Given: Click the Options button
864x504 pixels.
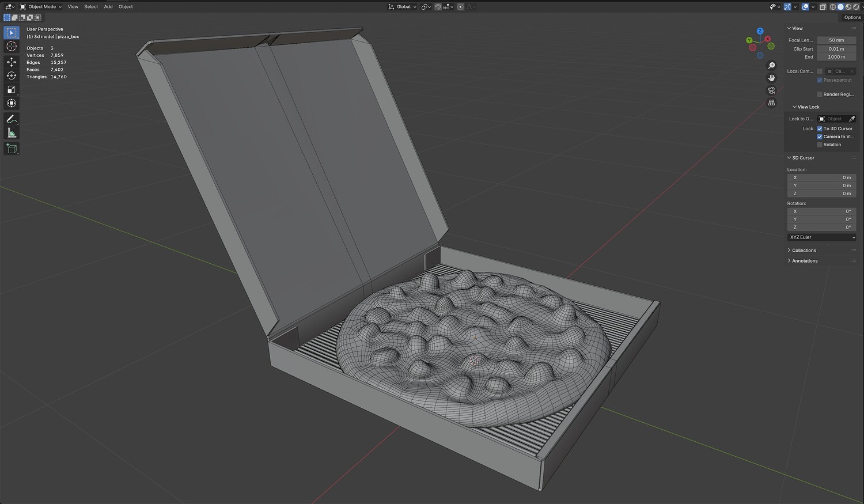Looking at the screenshot, I should [x=852, y=17].
